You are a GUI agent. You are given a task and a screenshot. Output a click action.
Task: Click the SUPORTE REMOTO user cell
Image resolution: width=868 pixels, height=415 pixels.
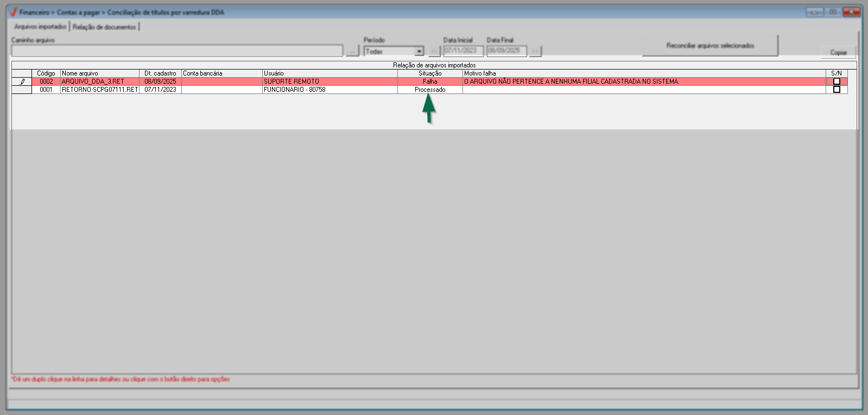point(330,81)
